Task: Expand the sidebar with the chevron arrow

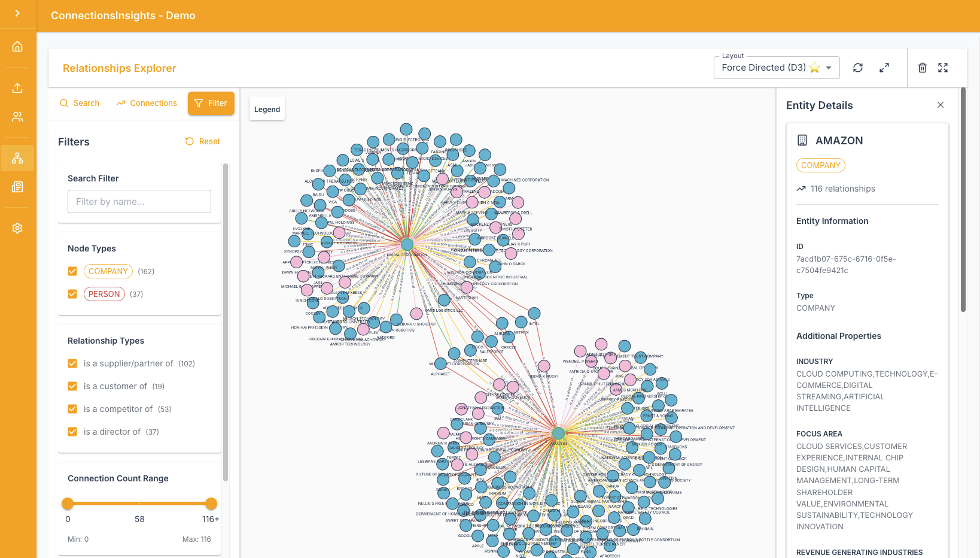Action: pyautogui.click(x=17, y=13)
